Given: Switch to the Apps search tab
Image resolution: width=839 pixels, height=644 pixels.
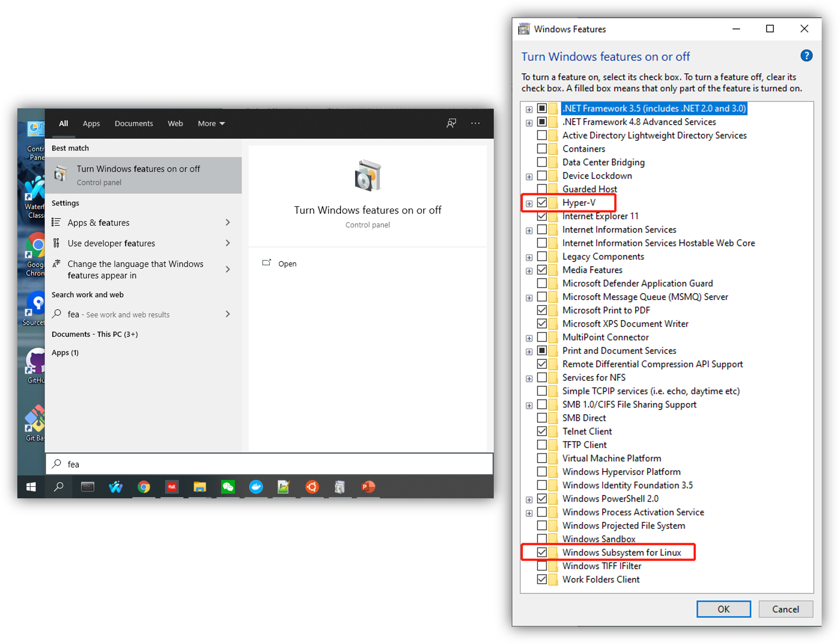Looking at the screenshot, I should click(x=91, y=123).
